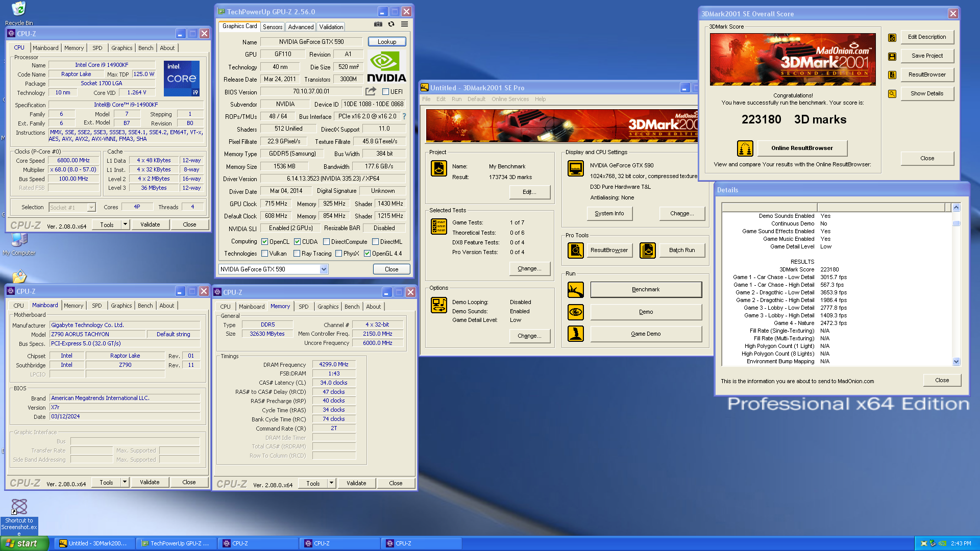
Task: Click scroll-up arrow in Details list
Action: [x=956, y=208]
